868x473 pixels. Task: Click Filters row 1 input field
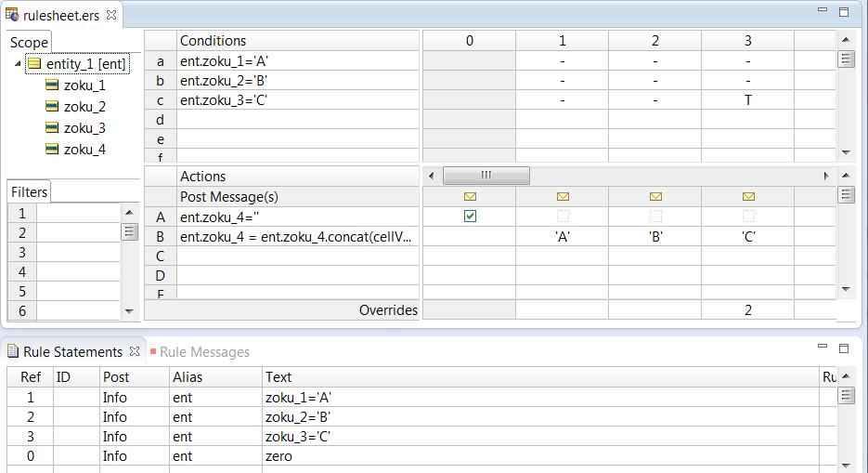[78, 213]
